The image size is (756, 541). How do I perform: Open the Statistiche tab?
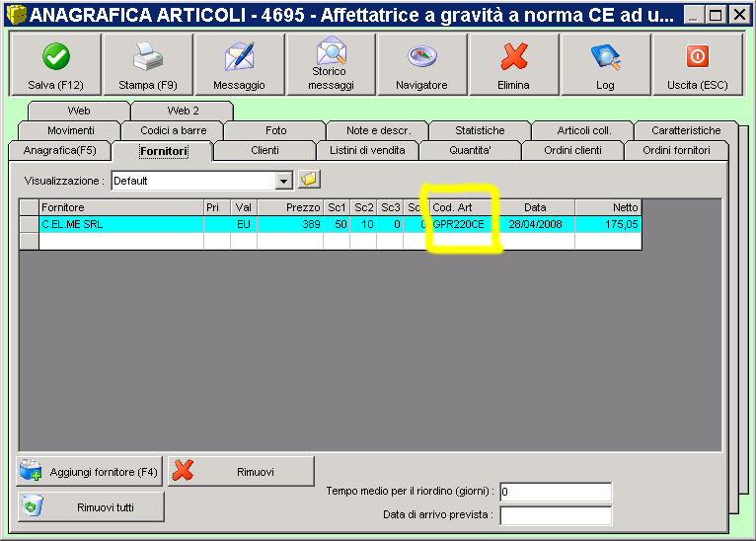point(480,130)
